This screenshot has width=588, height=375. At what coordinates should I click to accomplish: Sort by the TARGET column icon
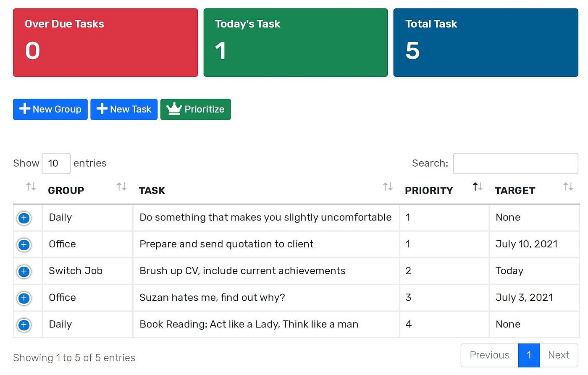569,187
